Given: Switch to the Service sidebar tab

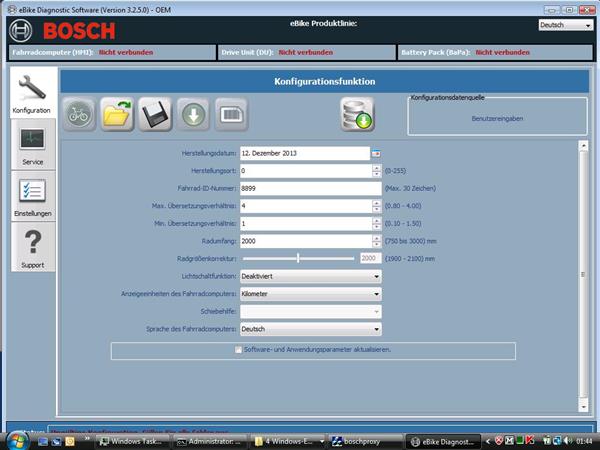Looking at the screenshot, I should click(33, 145).
